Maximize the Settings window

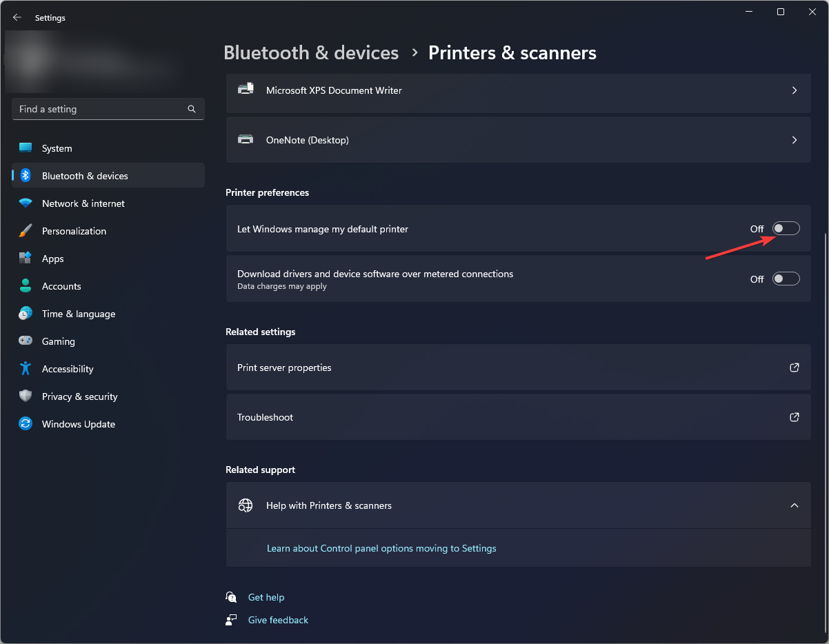[x=781, y=12]
